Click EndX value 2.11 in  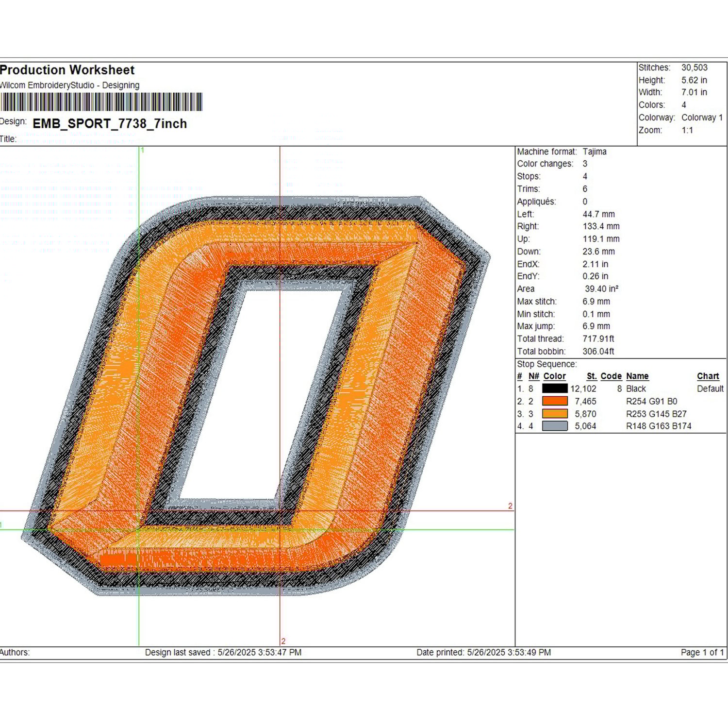(x=595, y=264)
